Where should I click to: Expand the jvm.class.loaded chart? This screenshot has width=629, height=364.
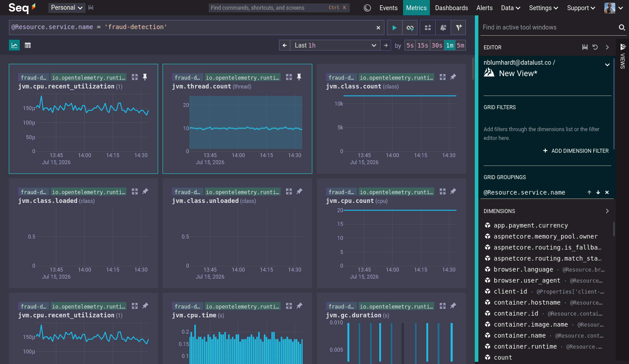tap(135, 191)
